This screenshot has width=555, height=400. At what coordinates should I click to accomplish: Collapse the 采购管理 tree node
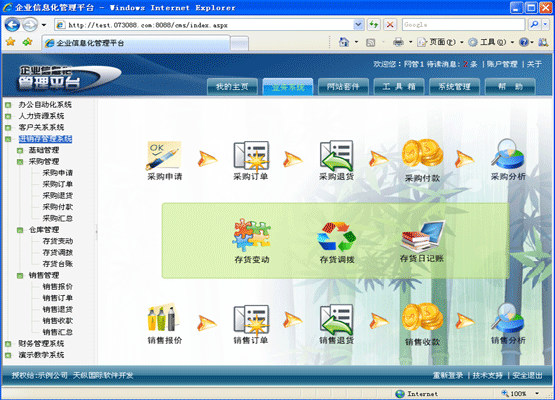pos(20,162)
